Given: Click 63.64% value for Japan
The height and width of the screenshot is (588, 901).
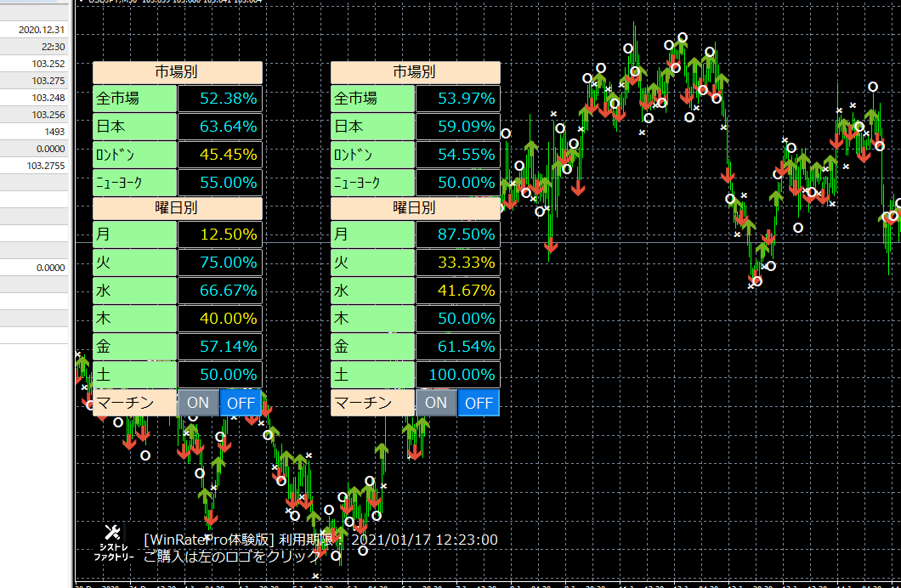Looking at the screenshot, I should coord(220,127).
